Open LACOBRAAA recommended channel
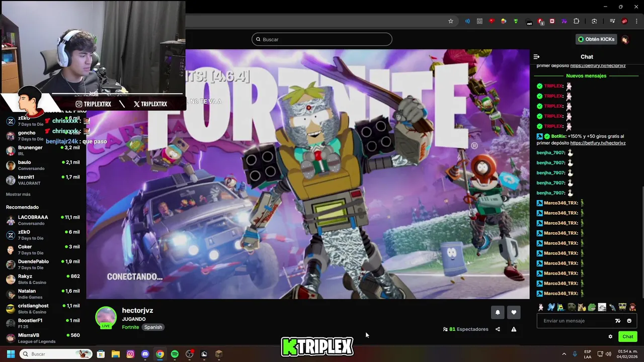644x362 pixels. click(x=43, y=220)
